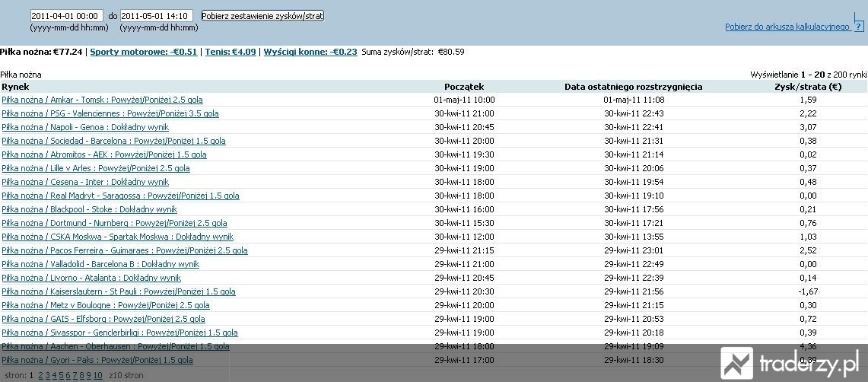Click the 29-kwi-11 21:15 start time

tap(465, 250)
